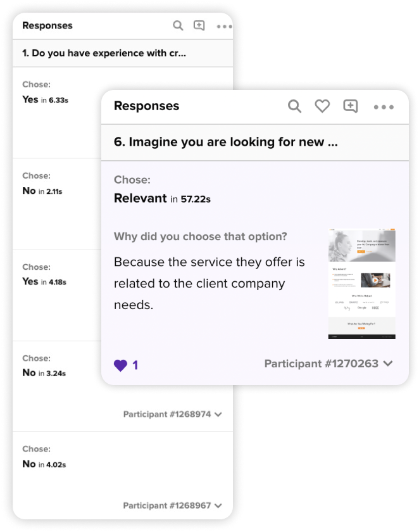
Task: Select the No in 2.11s response
Action: point(42,191)
